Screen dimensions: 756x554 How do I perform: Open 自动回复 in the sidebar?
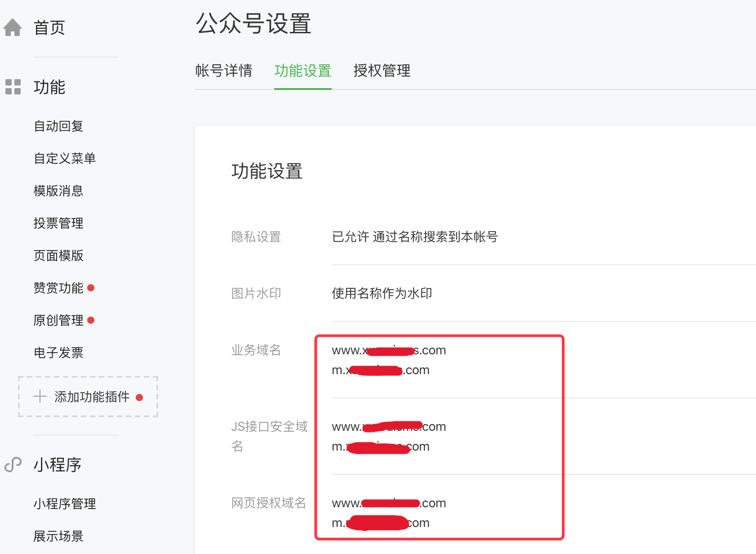pos(58,126)
